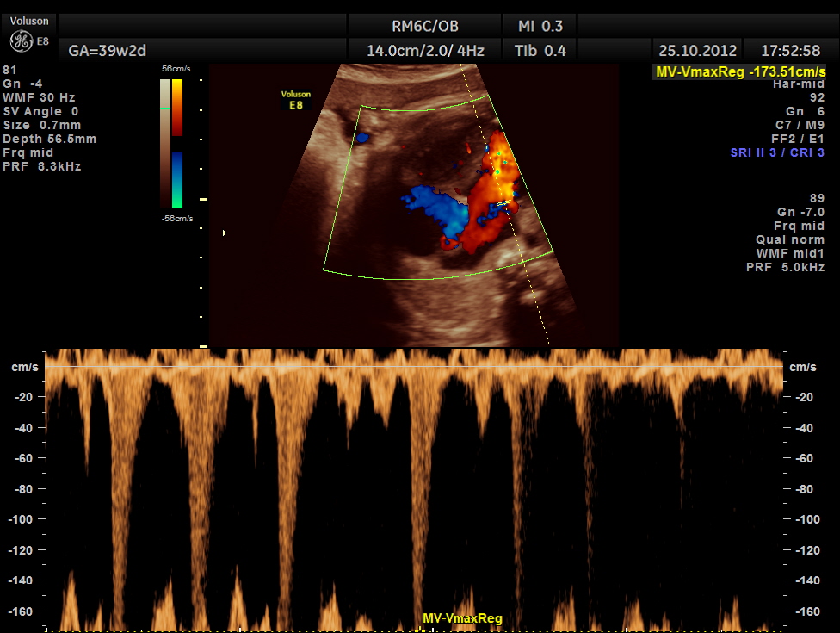Click the yellow Voluson E8 watermark label
This screenshot has height=633, width=840.
[x=294, y=99]
